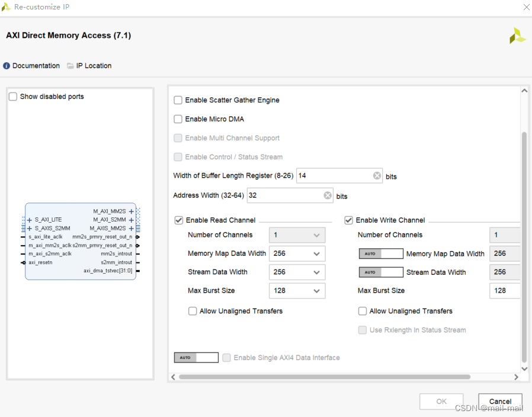Expand the M_AXI_MM2S port plus icon
The width and height of the screenshot is (532, 417).
[132, 211]
